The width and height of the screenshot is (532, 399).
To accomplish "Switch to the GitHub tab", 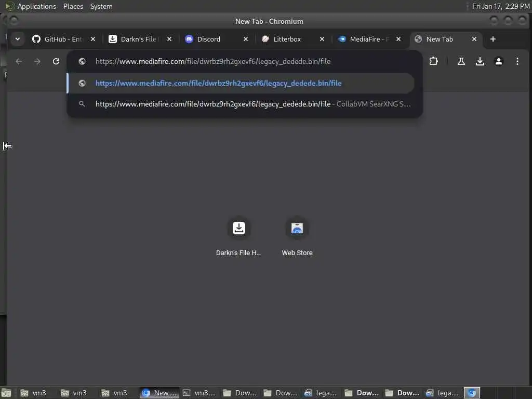I will point(64,39).
